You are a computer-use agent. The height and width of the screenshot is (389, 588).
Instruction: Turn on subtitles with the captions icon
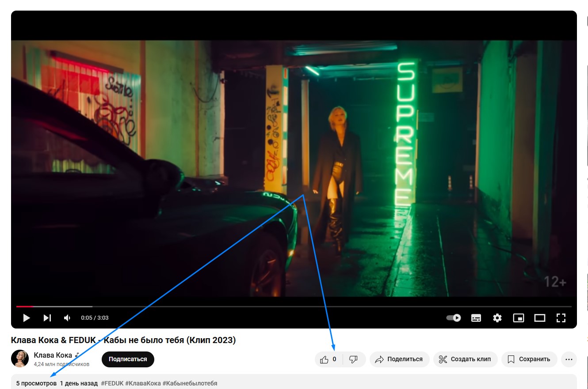[476, 317]
